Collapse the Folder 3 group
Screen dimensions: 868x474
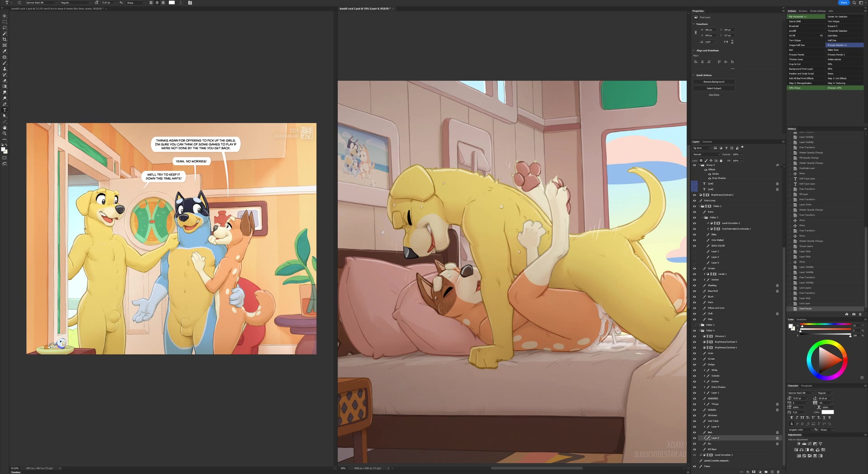click(x=703, y=218)
